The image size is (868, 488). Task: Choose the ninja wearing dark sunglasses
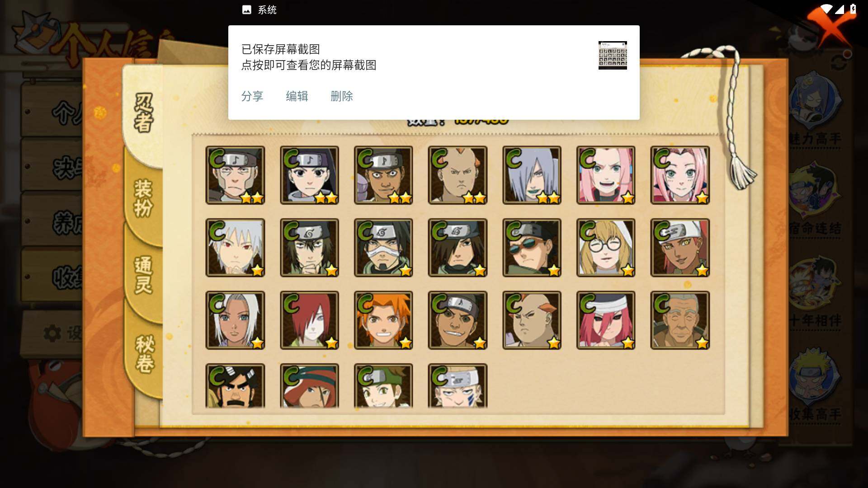532,248
